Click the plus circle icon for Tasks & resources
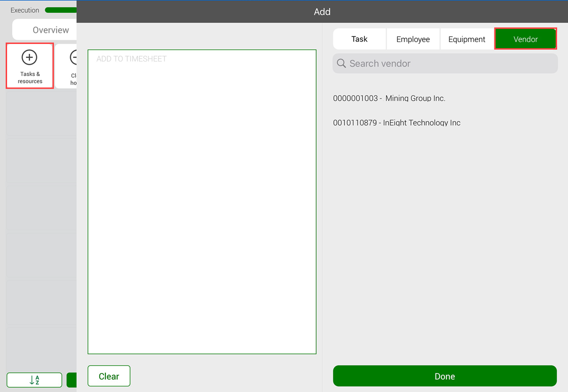Image resolution: width=568 pixels, height=392 pixels. [29, 58]
